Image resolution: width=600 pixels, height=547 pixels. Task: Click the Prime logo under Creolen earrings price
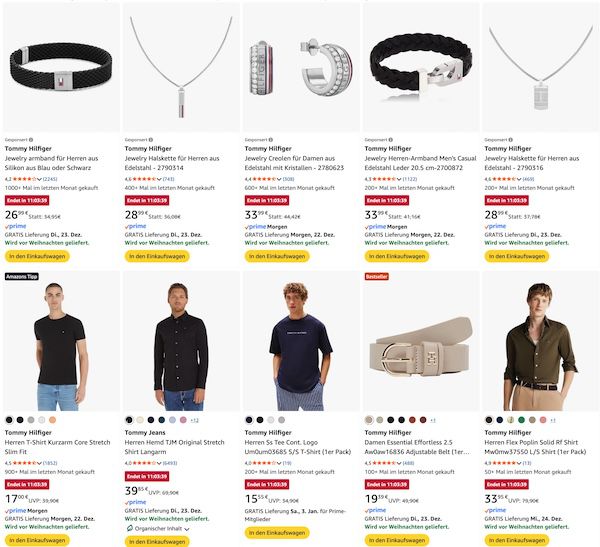256,226
